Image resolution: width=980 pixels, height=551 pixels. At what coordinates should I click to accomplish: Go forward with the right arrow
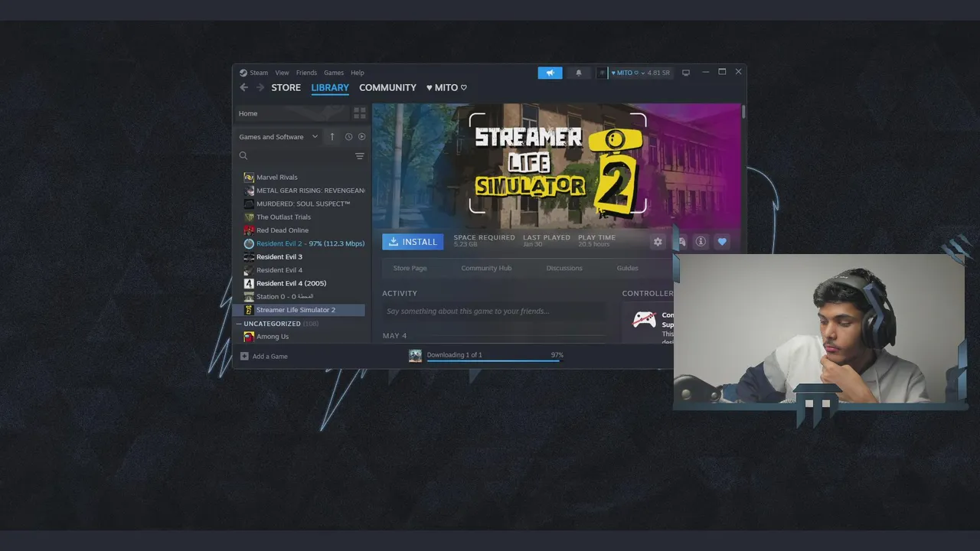click(x=260, y=87)
